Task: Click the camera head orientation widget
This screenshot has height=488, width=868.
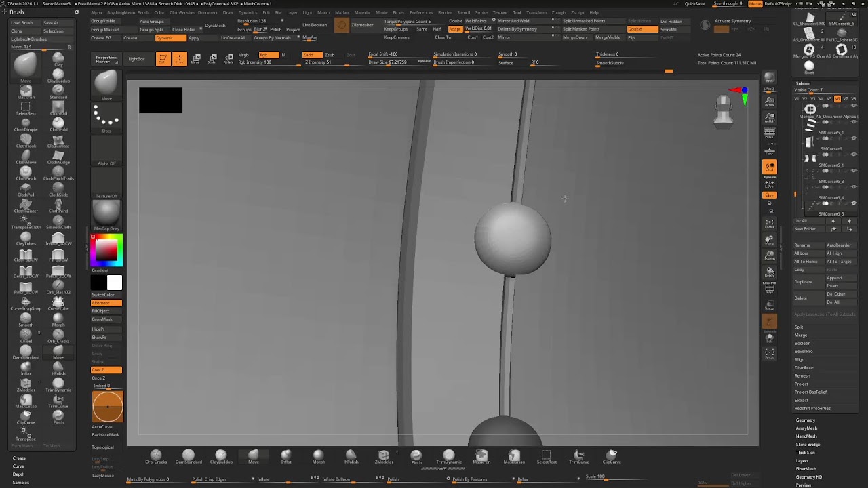Action: pyautogui.click(x=724, y=111)
